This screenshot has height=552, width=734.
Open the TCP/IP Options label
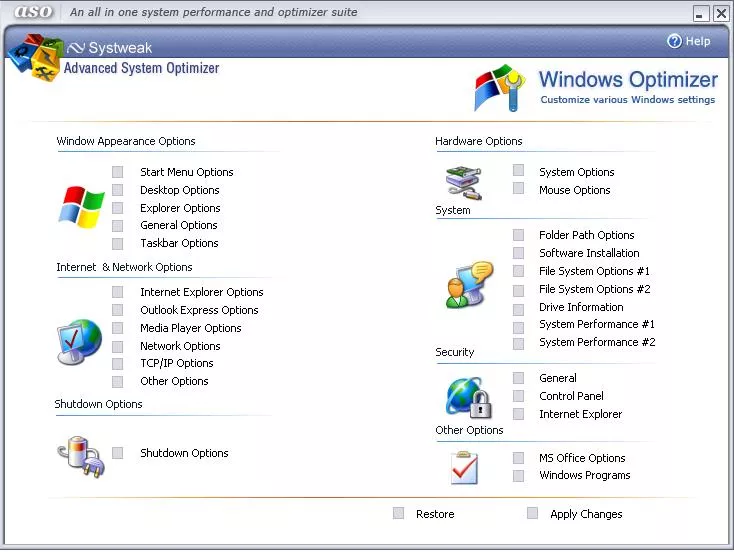[176, 363]
